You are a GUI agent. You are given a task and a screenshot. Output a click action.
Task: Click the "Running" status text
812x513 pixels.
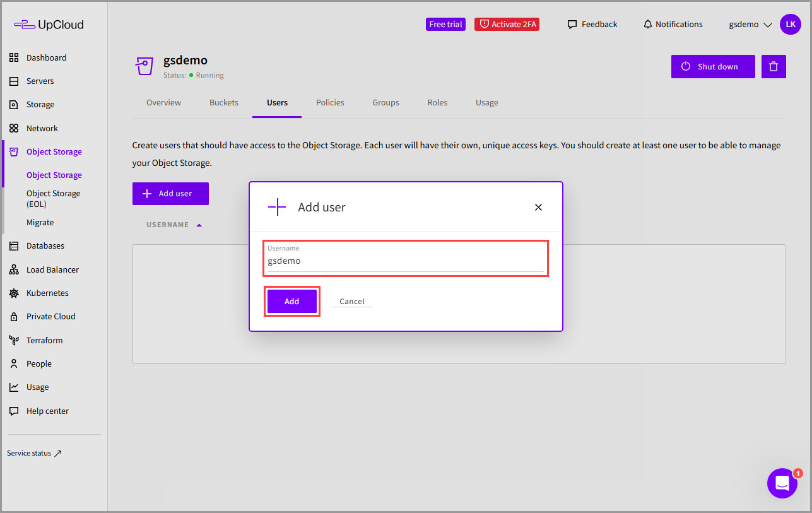210,75
